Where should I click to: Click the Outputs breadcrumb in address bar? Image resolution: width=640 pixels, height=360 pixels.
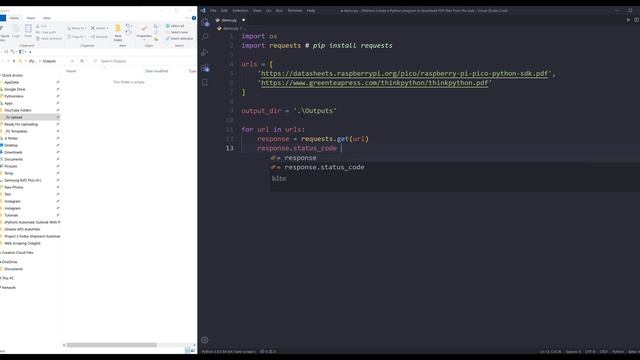click(x=49, y=61)
